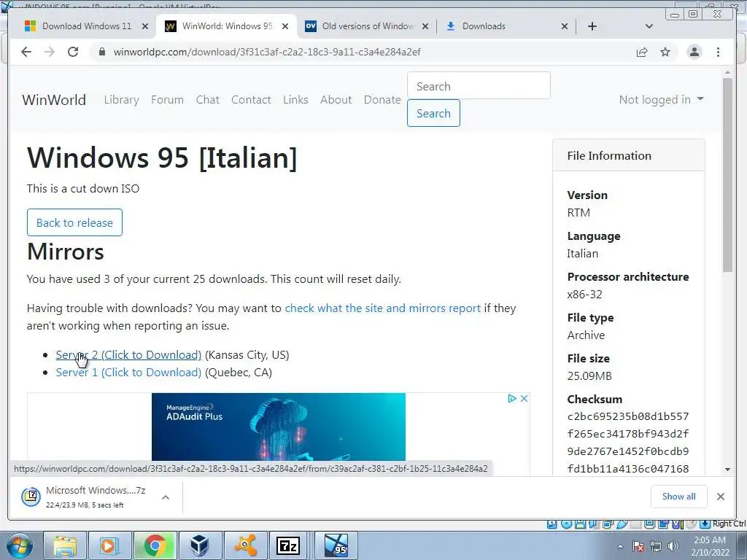Open the Contact nav item
This screenshot has height=560, width=747.
[x=251, y=99]
